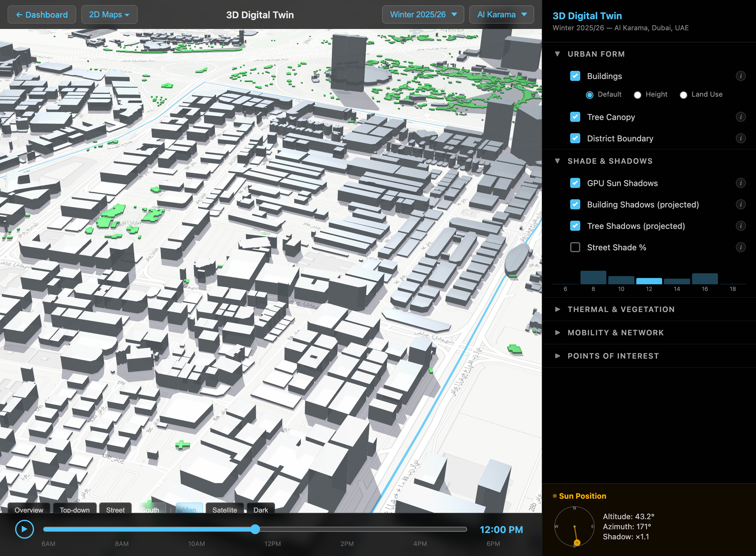Select the Default building color mode
Screen dimensions: 756x556
[x=590, y=95]
